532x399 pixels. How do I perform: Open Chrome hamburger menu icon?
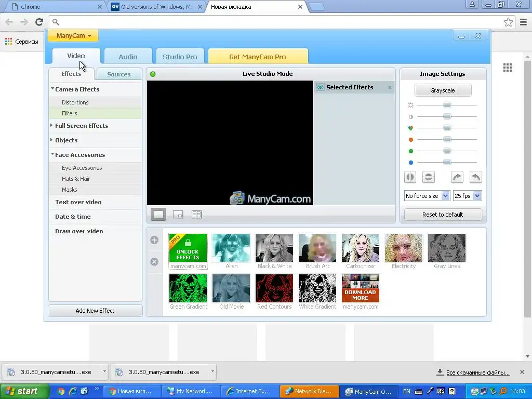tap(524, 22)
